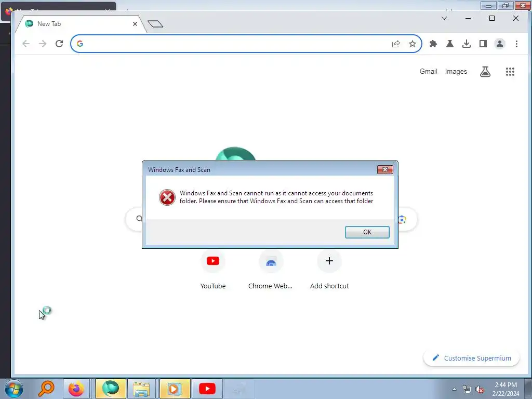Screen dimensions: 532x399
Task: Bookmark this tab with star icon
Action: tap(412, 44)
